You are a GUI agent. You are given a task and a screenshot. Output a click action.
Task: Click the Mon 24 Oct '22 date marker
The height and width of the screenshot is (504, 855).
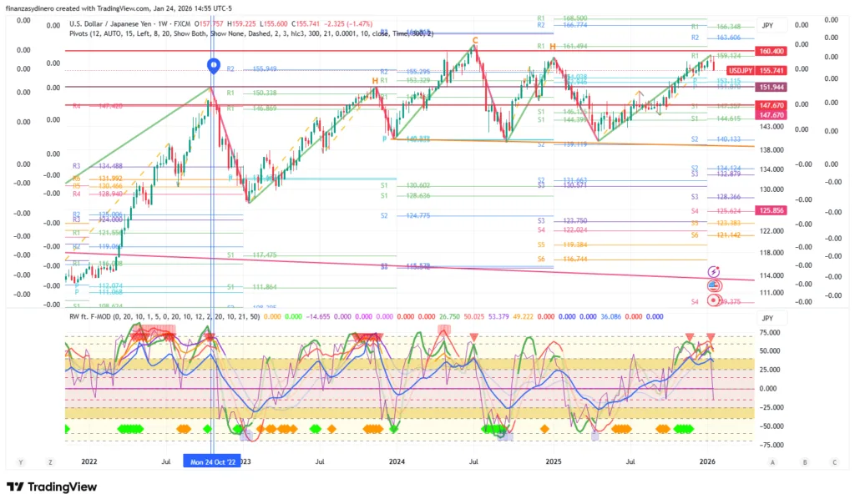(212, 461)
